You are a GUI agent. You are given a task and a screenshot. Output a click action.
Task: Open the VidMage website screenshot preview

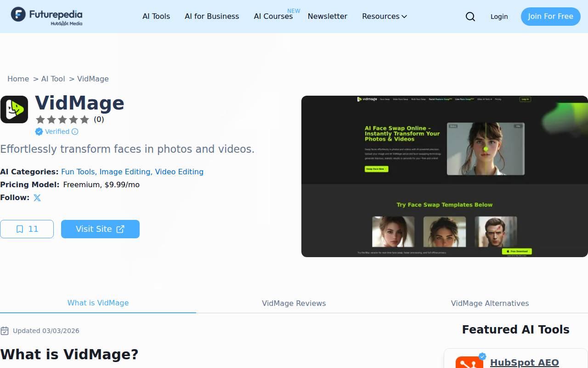click(445, 176)
